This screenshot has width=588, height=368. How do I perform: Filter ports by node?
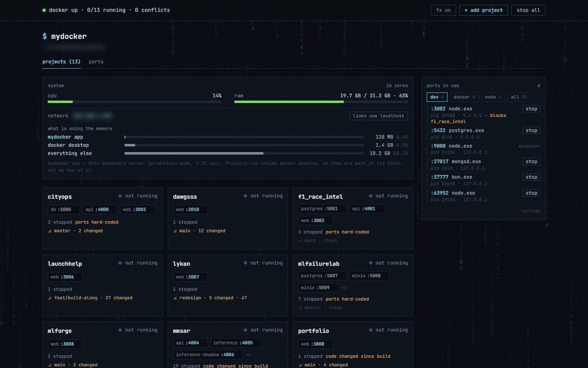493,97
